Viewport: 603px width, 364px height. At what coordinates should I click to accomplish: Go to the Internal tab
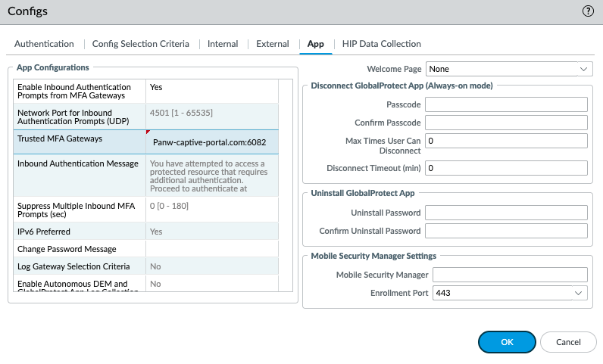223,44
